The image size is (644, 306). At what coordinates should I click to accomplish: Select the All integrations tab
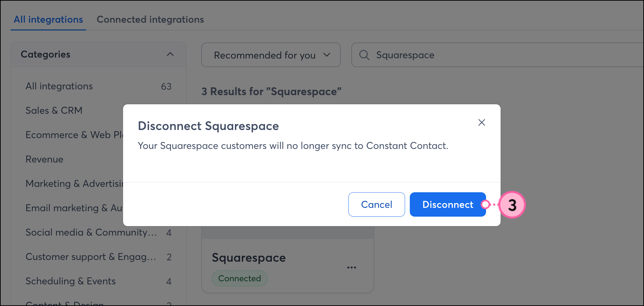coord(48,20)
